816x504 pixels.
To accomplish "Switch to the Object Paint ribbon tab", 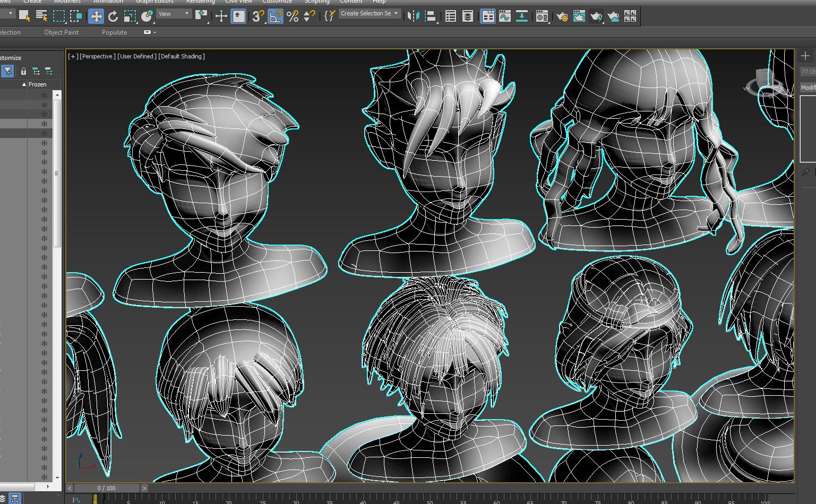I will [61, 32].
